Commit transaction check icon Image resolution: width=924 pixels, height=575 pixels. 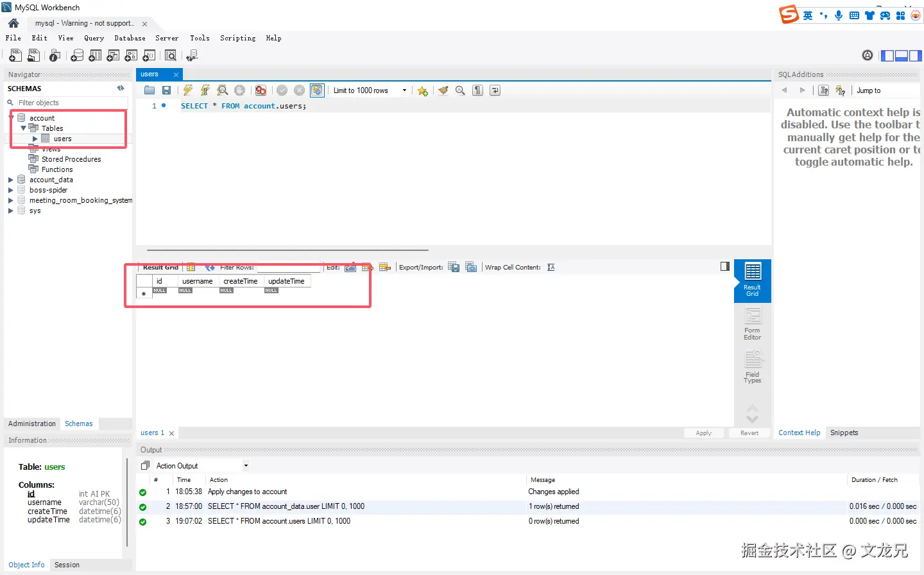(282, 90)
